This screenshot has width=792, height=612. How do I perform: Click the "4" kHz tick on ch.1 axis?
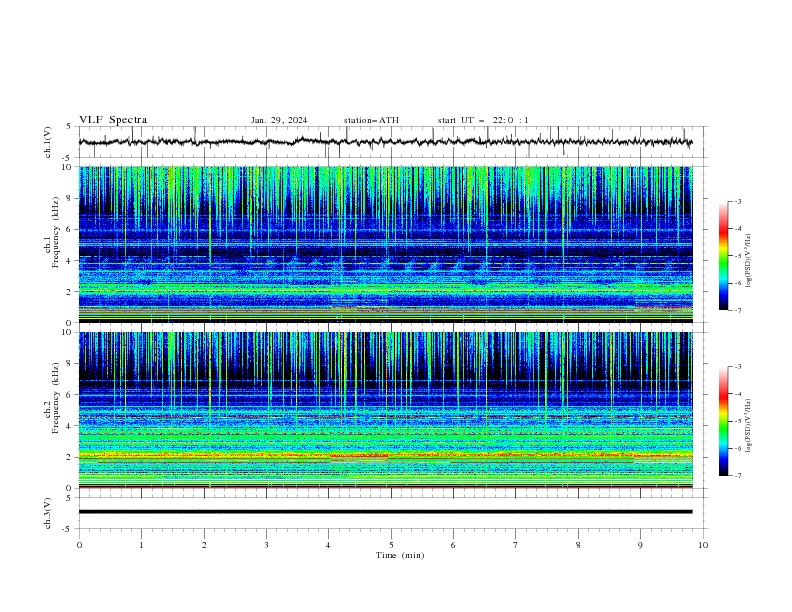(x=70, y=261)
